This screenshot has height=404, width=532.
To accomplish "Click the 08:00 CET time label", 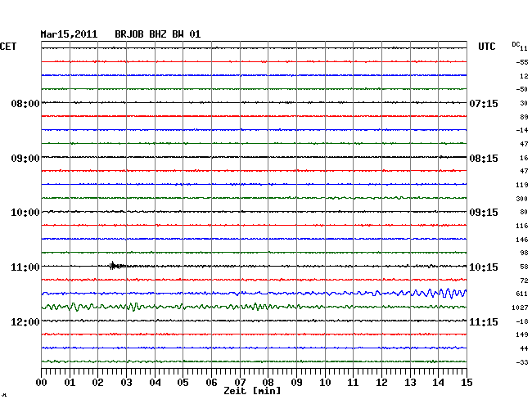I will pyautogui.click(x=25, y=103).
